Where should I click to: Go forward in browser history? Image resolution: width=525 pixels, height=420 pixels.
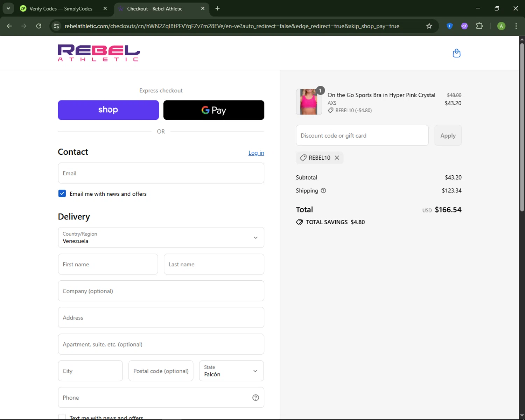[24, 26]
